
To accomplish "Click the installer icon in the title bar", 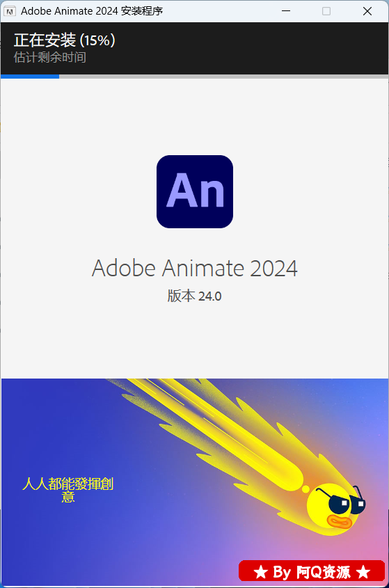I will click(x=9, y=11).
